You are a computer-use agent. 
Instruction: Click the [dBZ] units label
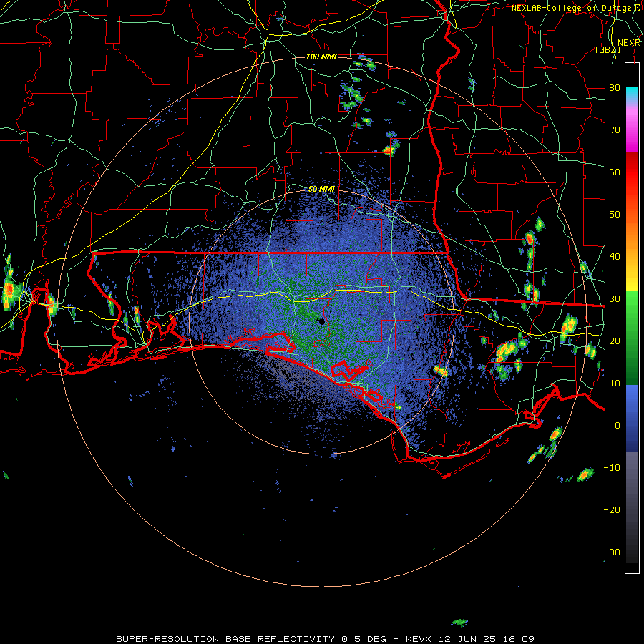tap(608, 50)
